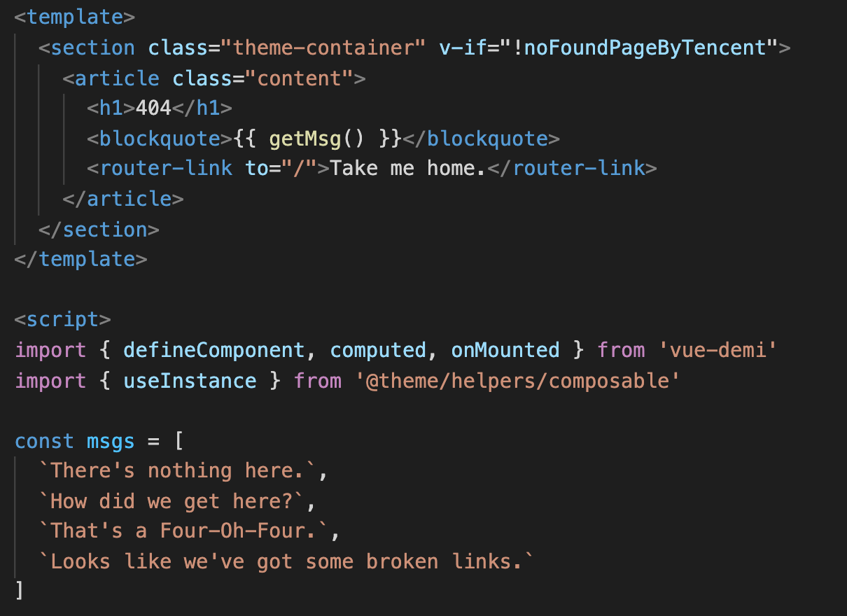Click the 404 heading text
The height and width of the screenshot is (616, 847).
(153, 108)
